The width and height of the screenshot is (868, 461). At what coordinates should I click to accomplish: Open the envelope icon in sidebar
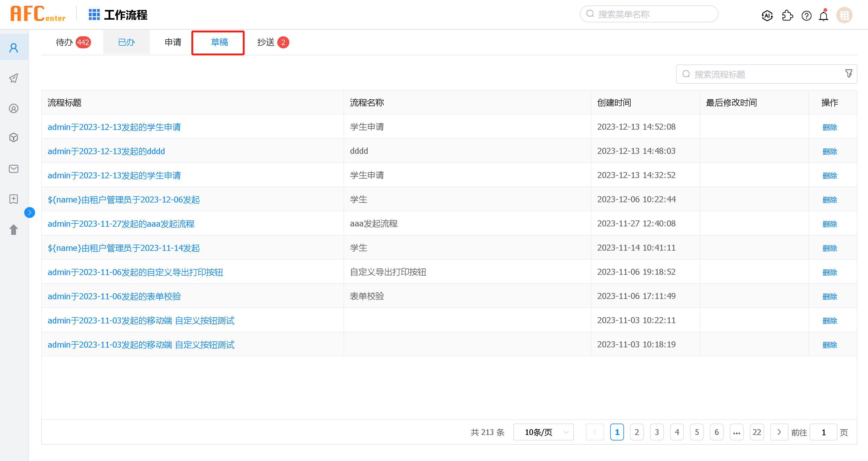(14, 169)
